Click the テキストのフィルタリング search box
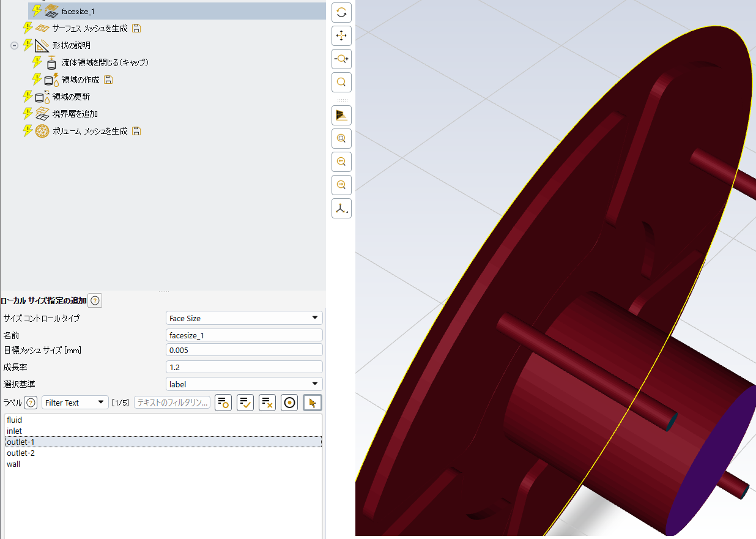Viewport: 756px width, 539px height. tap(172, 403)
